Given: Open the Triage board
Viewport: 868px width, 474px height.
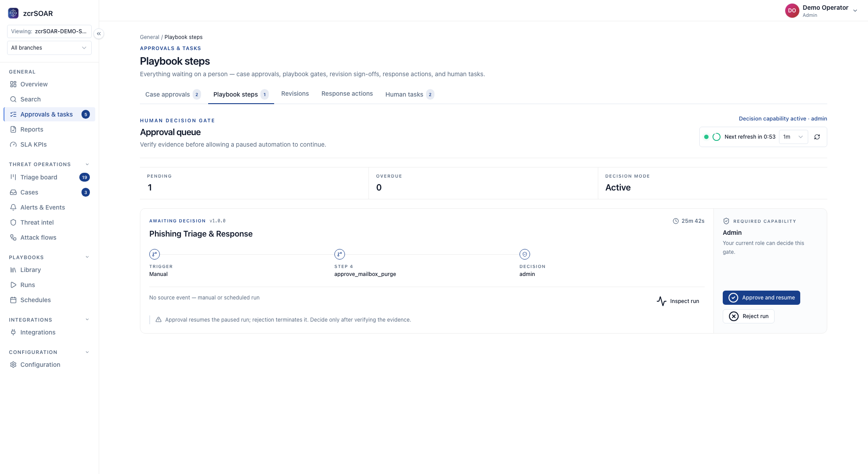Looking at the screenshot, I should (x=49, y=177).
